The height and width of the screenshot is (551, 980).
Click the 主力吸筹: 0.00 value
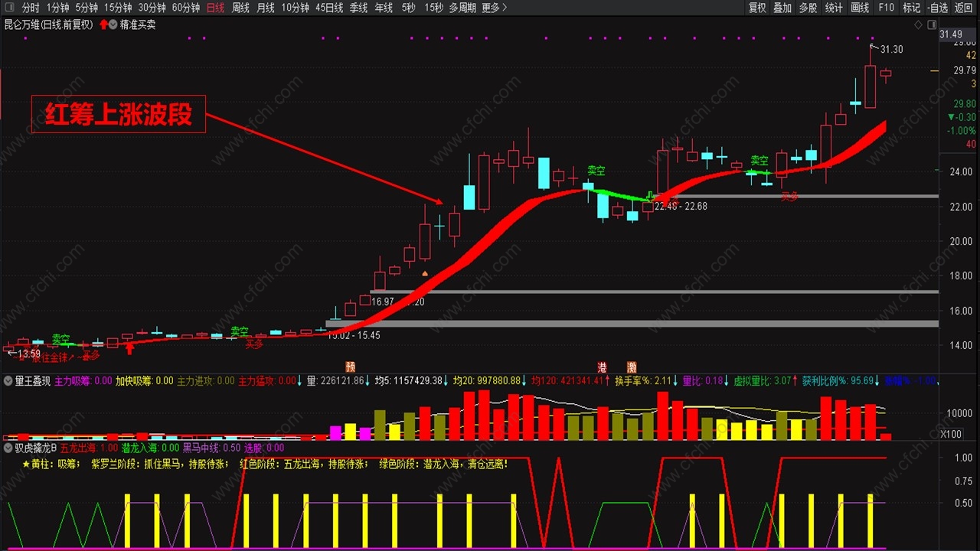83,380
